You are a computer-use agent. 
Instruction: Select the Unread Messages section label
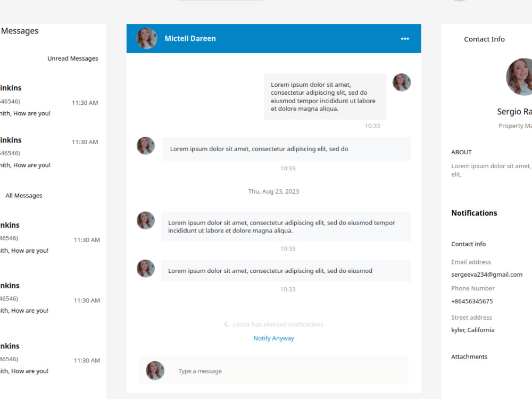[72, 59]
